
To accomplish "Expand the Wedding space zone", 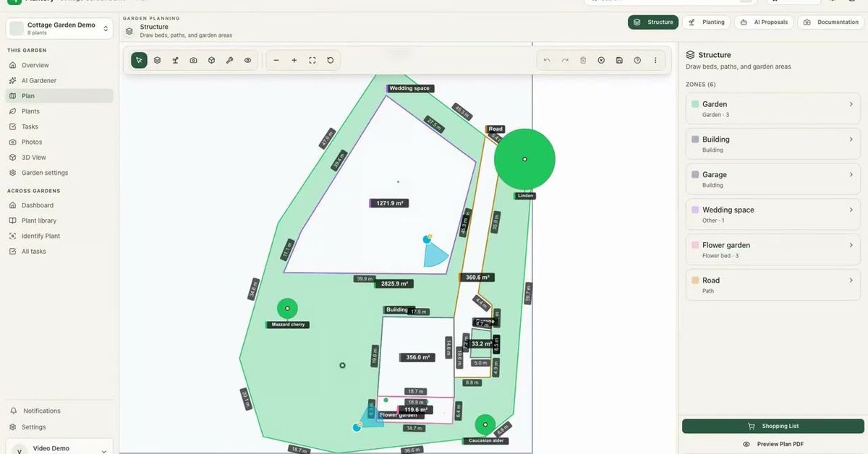I will tap(773, 214).
